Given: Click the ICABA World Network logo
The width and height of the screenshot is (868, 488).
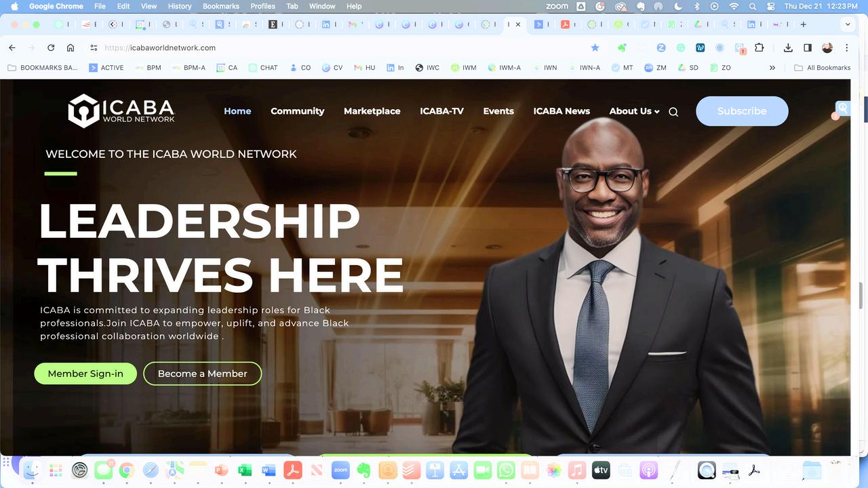Looking at the screenshot, I should point(121,111).
